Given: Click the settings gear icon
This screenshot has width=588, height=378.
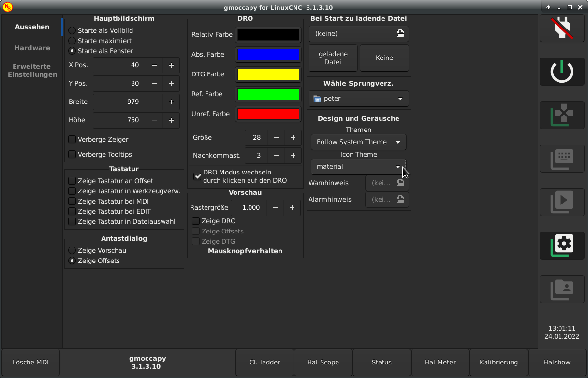Looking at the screenshot, I should (x=562, y=245).
